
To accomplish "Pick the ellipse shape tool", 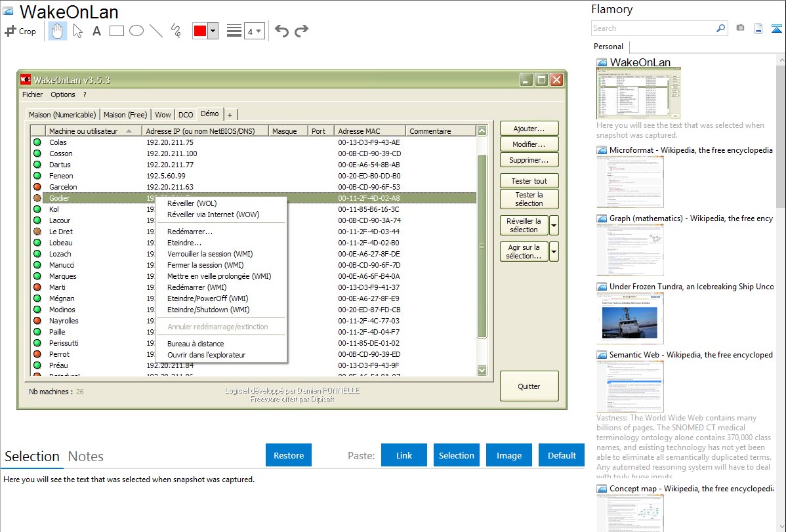I will point(136,31).
